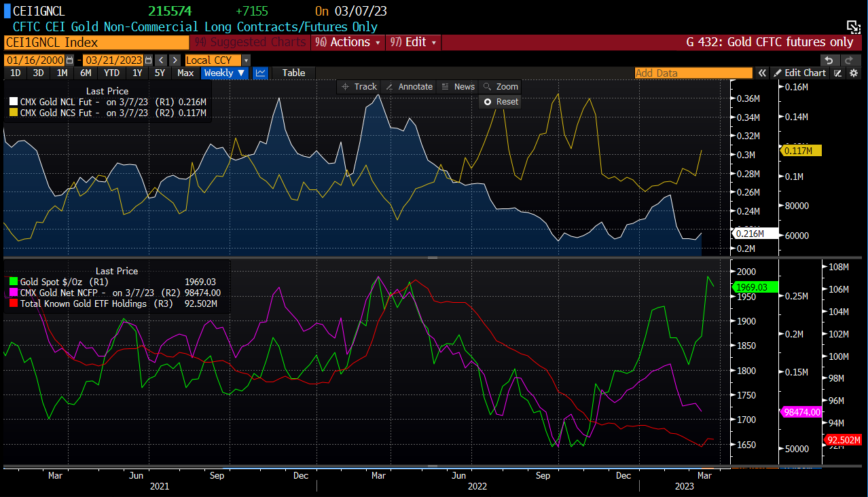Switch to the Table view tab
868x497 pixels.
(x=293, y=73)
